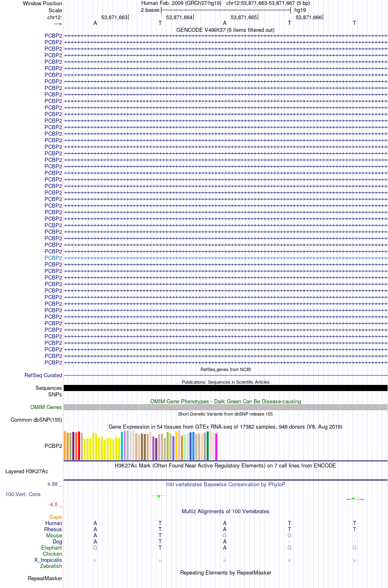Click the RefSeq Curated track label
The image size is (388, 588).
point(43,375)
